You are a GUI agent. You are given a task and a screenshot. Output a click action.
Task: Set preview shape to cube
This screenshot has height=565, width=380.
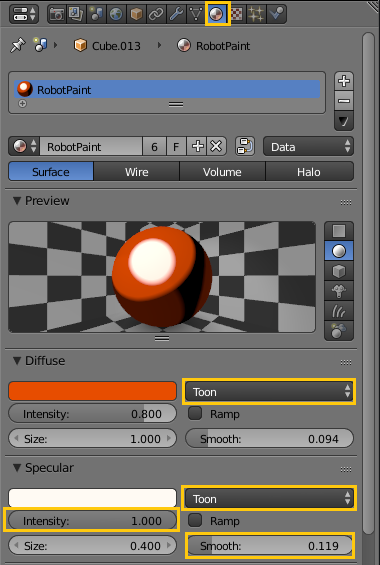click(339, 271)
